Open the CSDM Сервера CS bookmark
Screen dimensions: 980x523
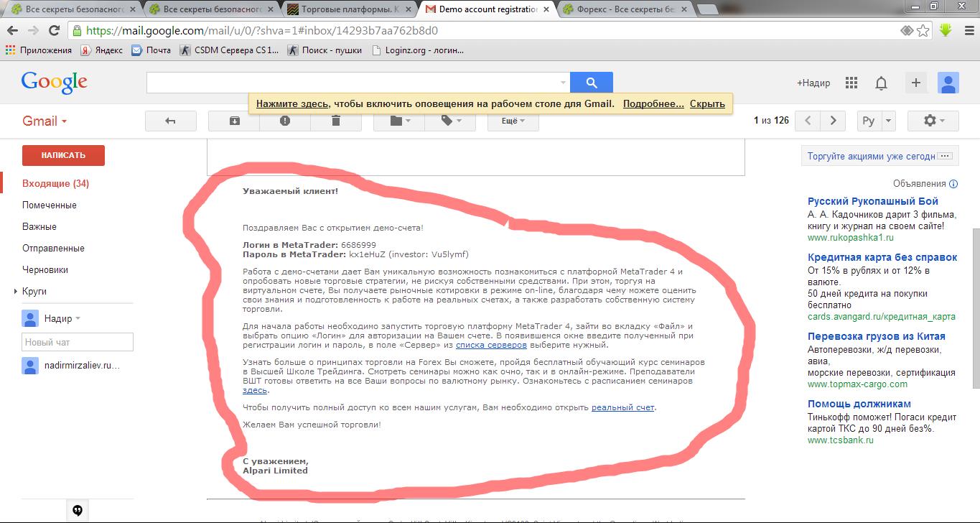(229, 50)
